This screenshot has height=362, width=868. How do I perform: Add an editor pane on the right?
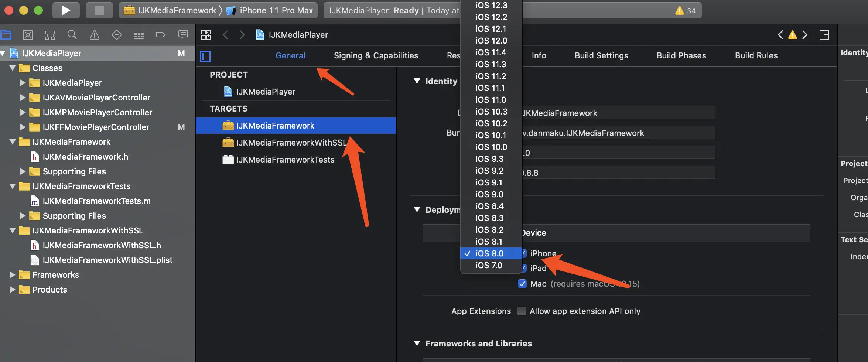pos(824,35)
